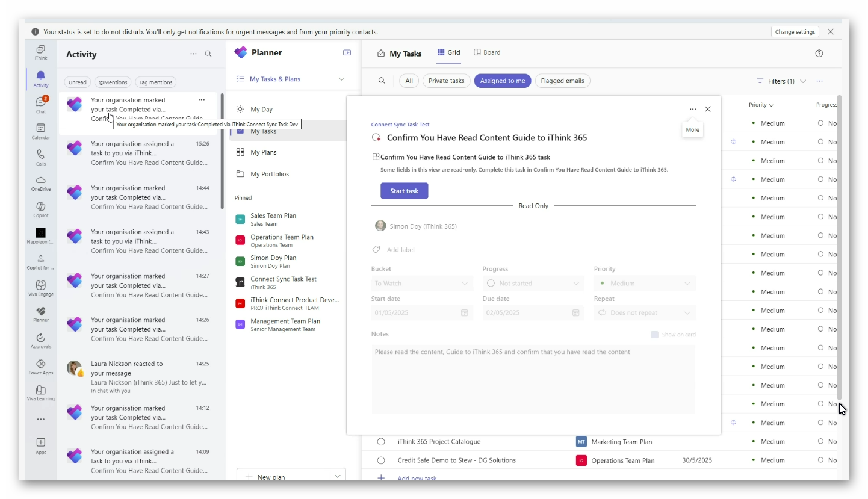This screenshot has width=868, height=499.
Task: Toggle @Mentions filter in Activity
Action: coord(113,82)
